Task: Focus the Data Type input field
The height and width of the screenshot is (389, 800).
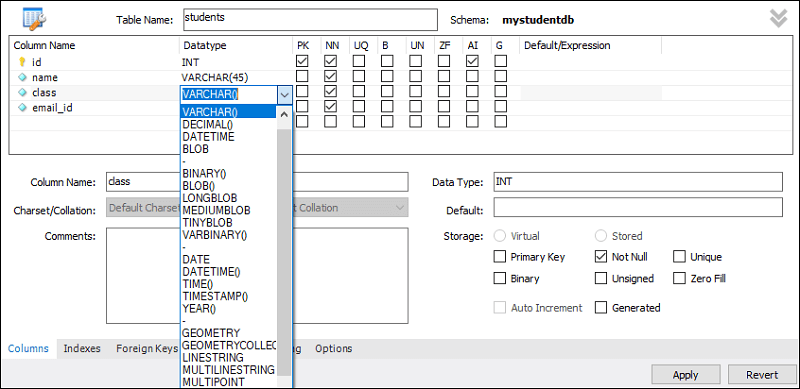Action: (x=638, y=182)
